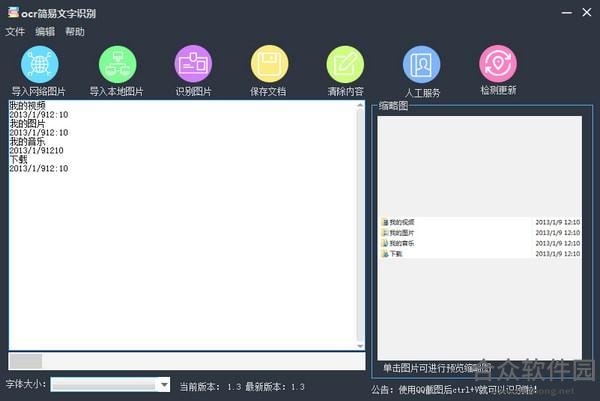Minimize the ocr window
This screenshot has height=401, width=600.
(x=567, y=13)
